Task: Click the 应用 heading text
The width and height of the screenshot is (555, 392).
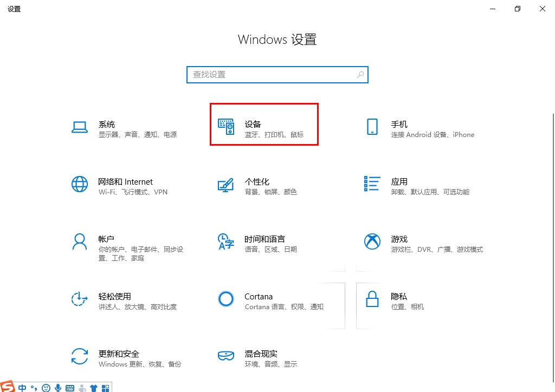Action: pyautogui.click(x=399, y=182)
